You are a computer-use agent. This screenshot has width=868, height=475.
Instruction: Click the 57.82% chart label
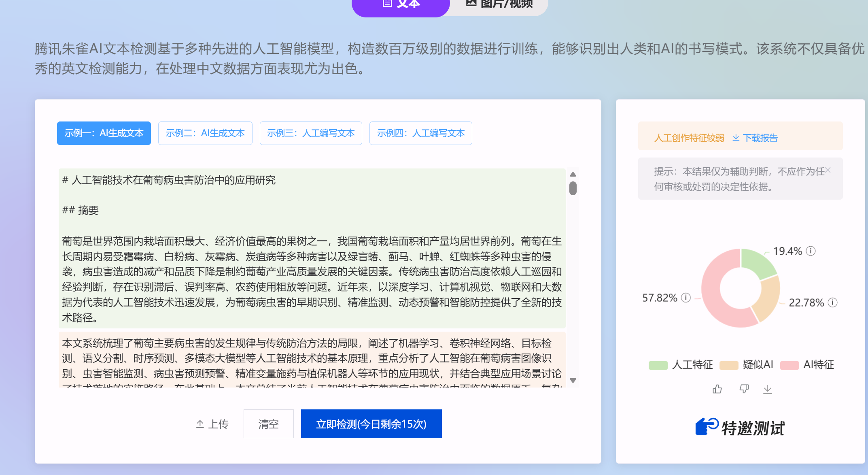[660, 298]
